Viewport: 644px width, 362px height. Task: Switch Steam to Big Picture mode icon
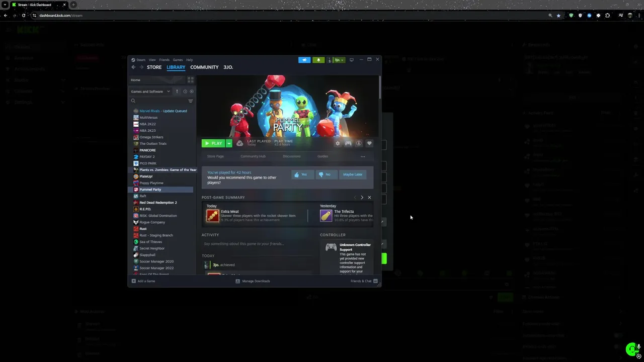[x=351, y=60]
